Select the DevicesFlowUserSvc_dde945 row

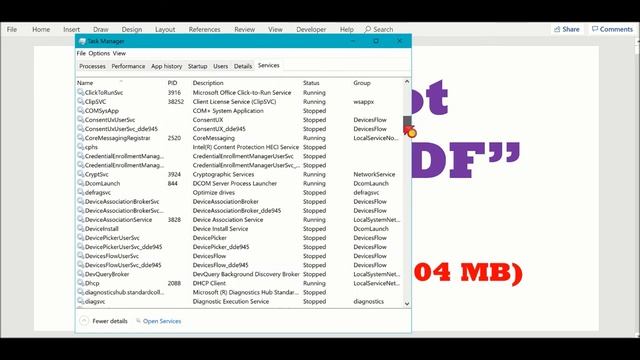(240, 265)
